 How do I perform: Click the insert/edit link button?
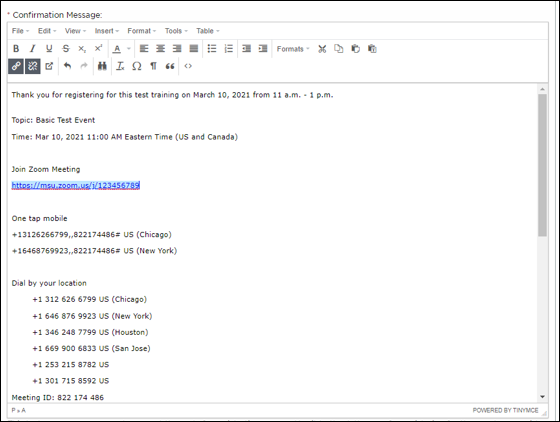[x=16, y=66]
